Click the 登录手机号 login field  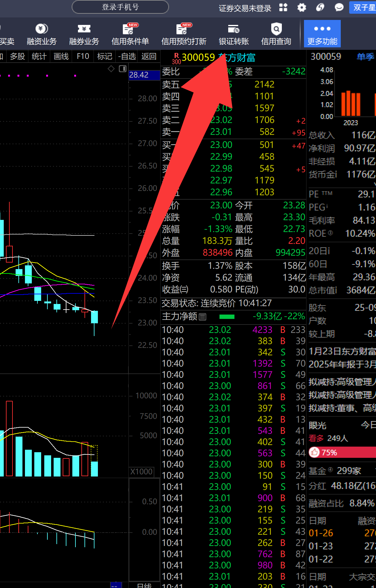click(120, 7)
